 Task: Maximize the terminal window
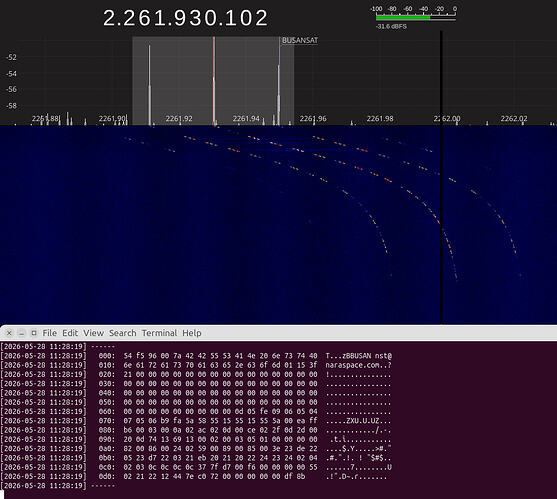point(34,333)
